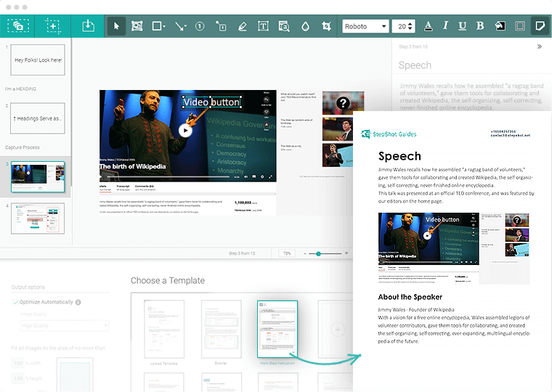Open the Roboto font dropdown

point(365,26)
